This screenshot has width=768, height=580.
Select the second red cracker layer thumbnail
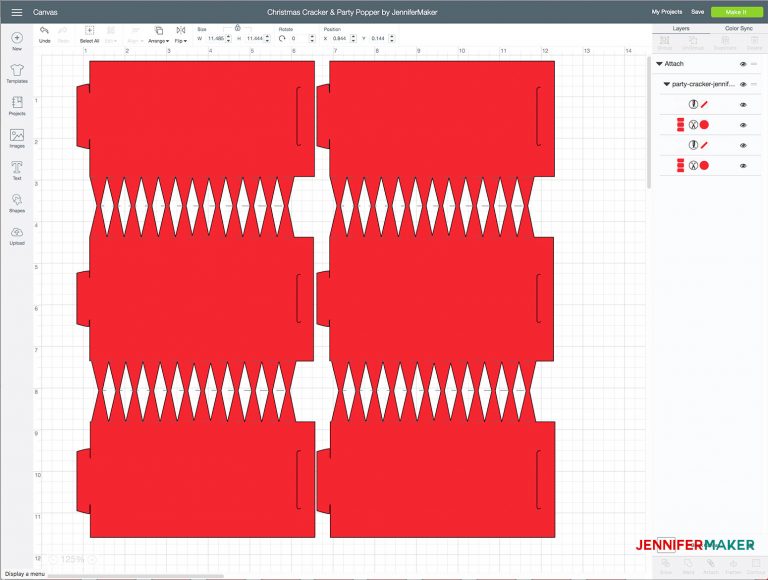[680, 166]
